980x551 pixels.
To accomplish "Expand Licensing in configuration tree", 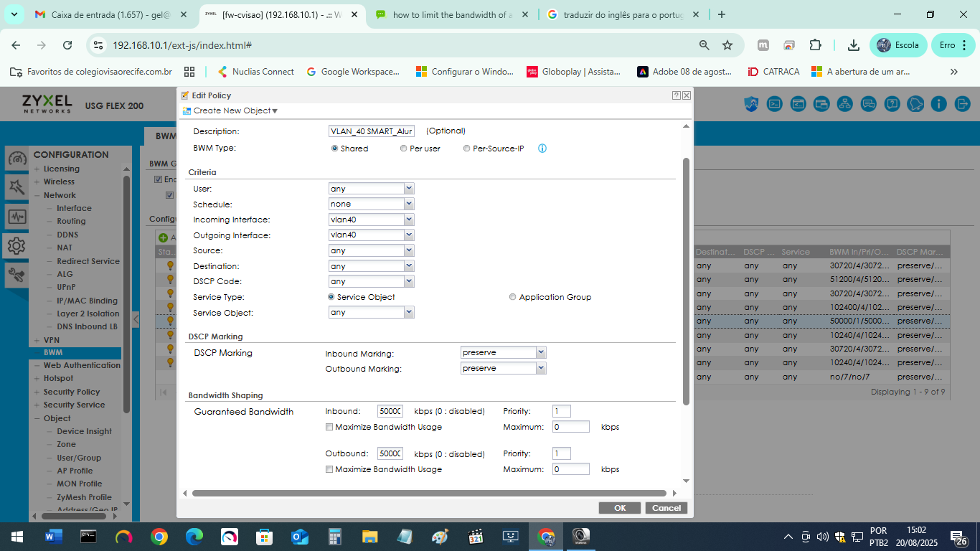I will [x=37, y=169].
